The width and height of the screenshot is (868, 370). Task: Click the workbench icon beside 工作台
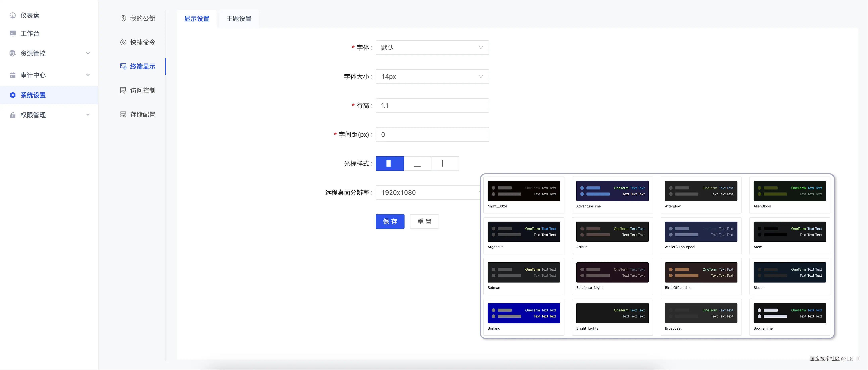coord(13,33)
